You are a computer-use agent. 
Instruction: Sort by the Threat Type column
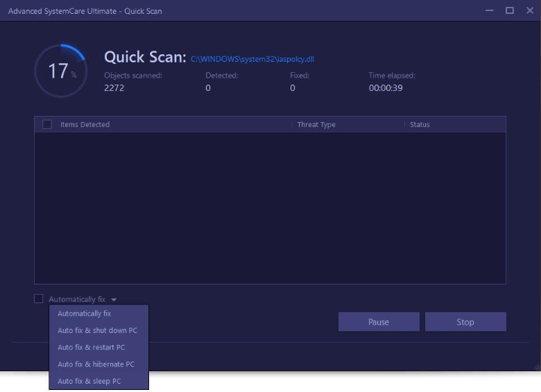point(316,125)
